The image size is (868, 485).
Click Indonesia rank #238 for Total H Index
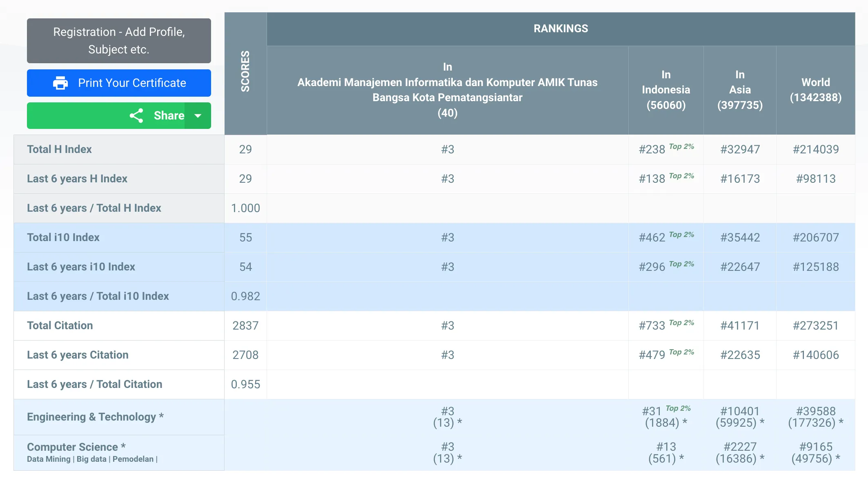pos(652,150)
